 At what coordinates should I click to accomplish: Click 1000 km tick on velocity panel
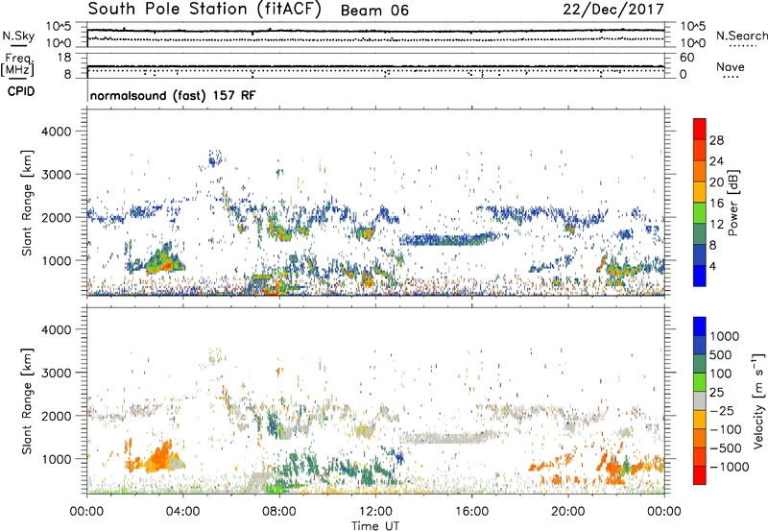(x=56, y=459)
